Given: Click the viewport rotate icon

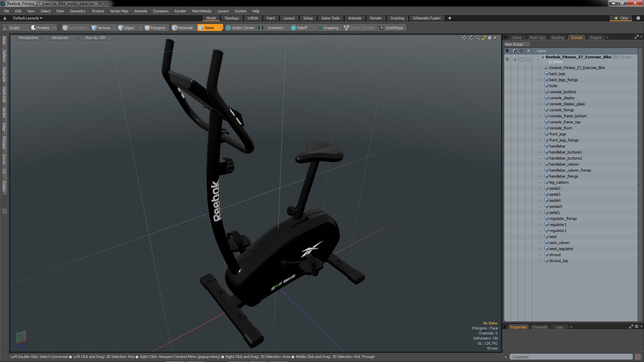Looking at the screenshot, I should [x=471, y=38].
